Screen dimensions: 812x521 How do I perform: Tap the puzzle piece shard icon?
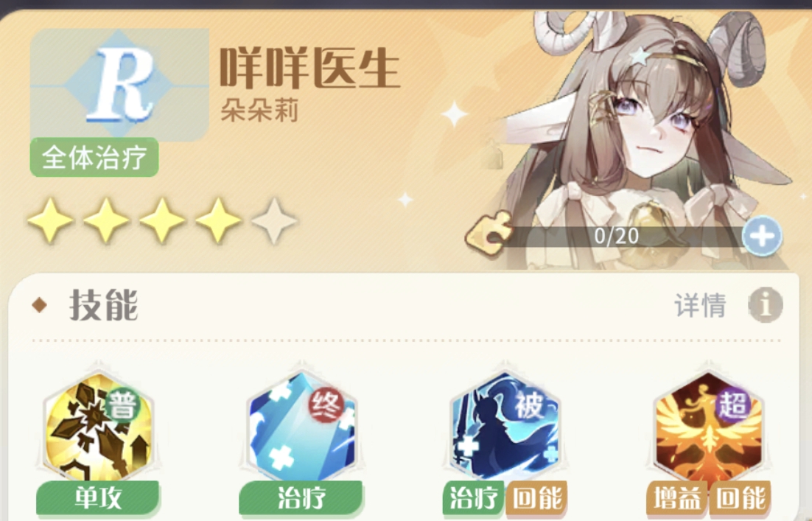tap(489, 234)
